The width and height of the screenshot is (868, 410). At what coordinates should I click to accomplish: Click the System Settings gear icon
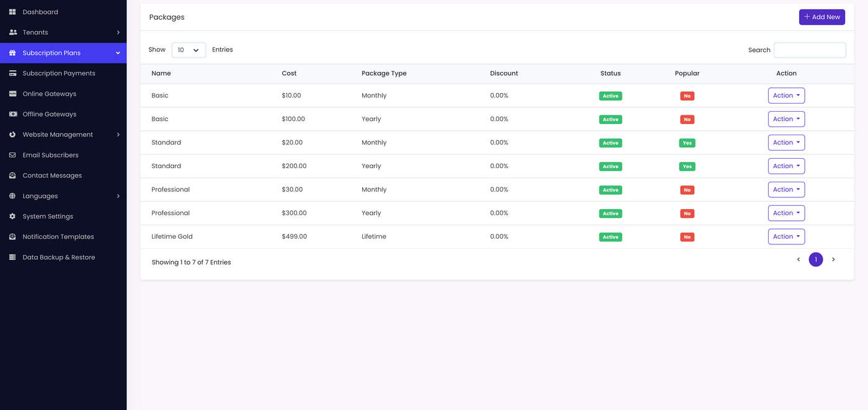[x=12, y=216]
